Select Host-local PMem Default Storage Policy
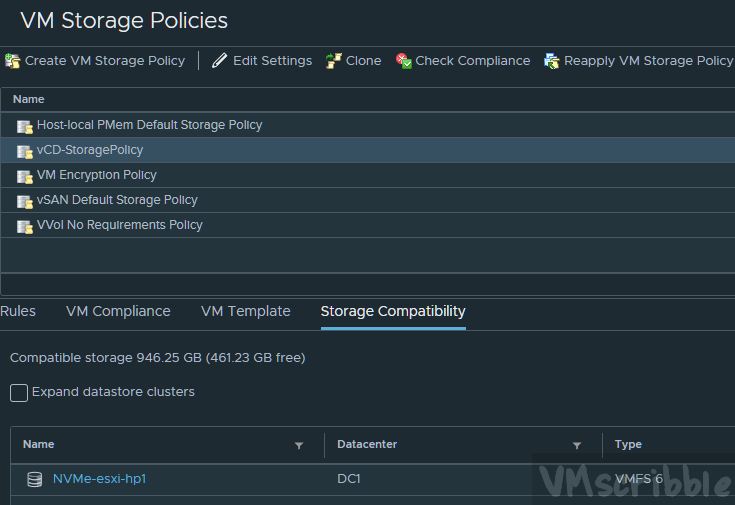 pos(149,125)
